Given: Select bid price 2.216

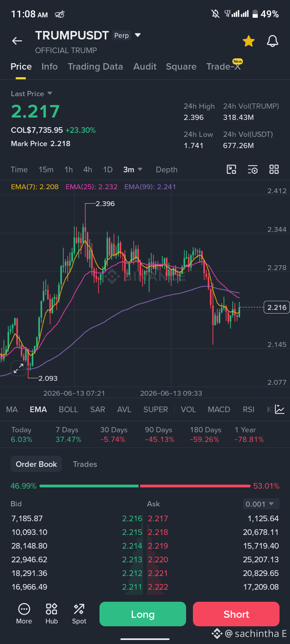Looking at the screenshot, I should tap(132, 518).
